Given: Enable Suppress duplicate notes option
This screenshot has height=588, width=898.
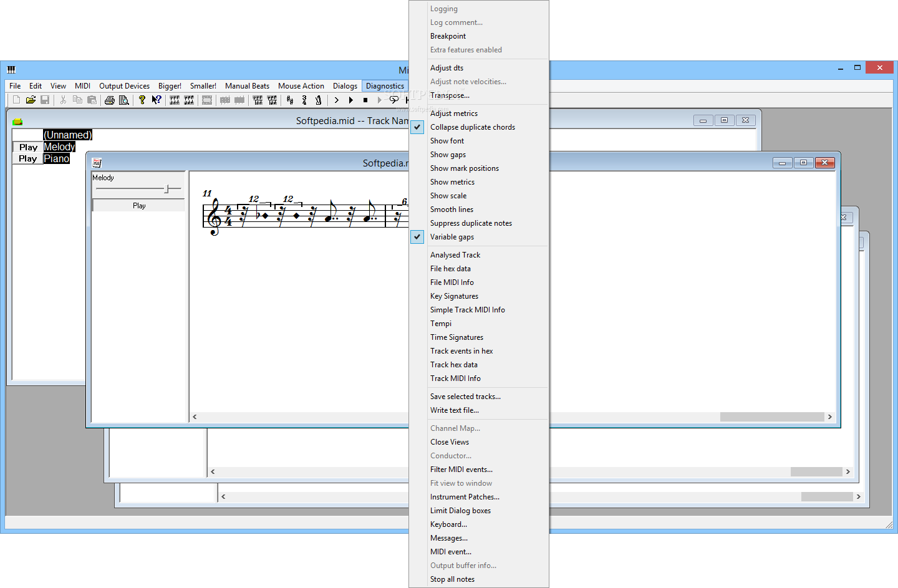Looking at the screenshot, I should (479, 223).
